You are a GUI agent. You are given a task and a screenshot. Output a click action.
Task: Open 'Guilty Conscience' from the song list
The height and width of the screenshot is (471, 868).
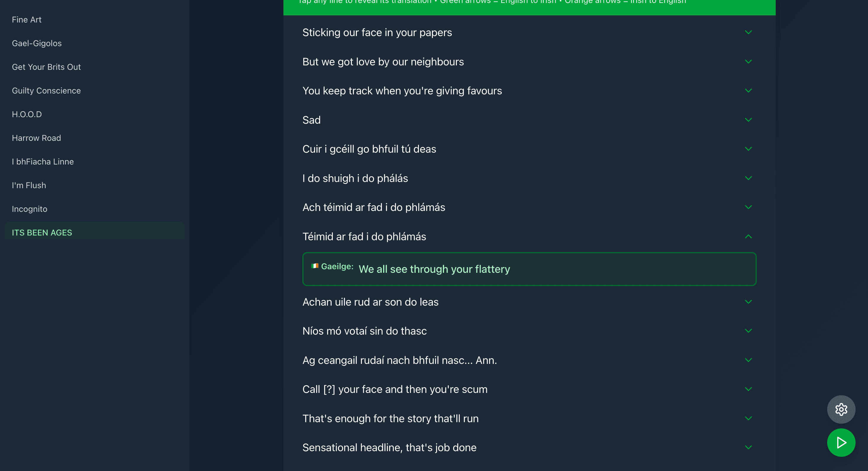pyautogui.click(x=46, y=90)
